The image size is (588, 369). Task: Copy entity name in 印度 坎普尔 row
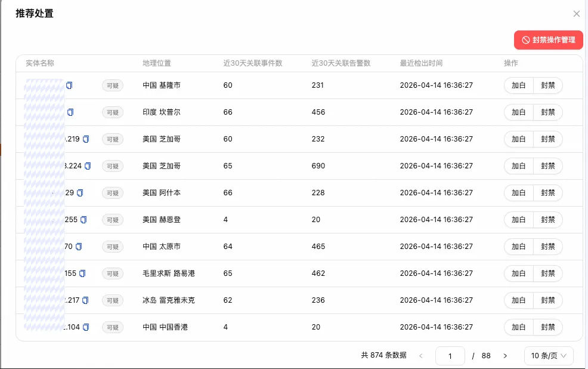pyautogui.click(x=70, y=112)
